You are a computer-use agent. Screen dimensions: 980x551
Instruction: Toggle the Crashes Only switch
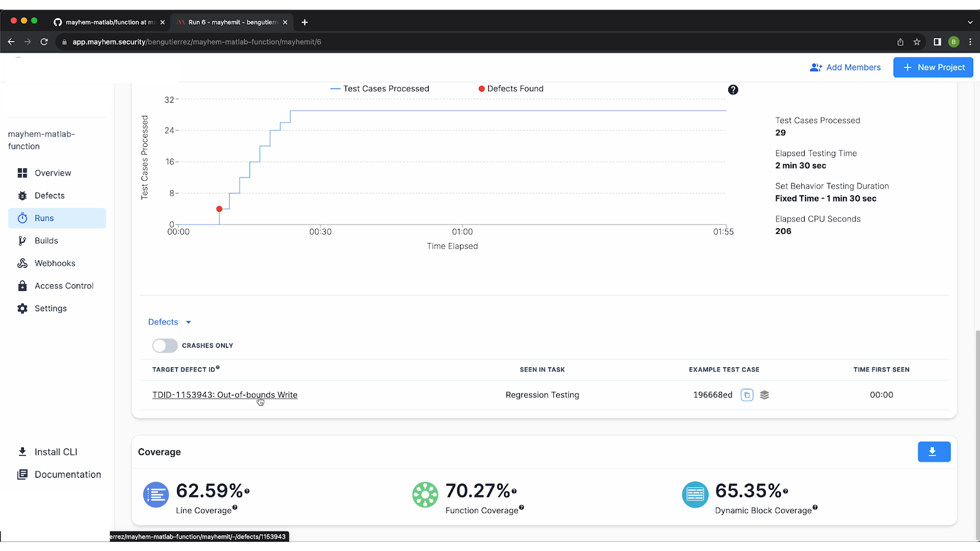(x=165, y=346)
